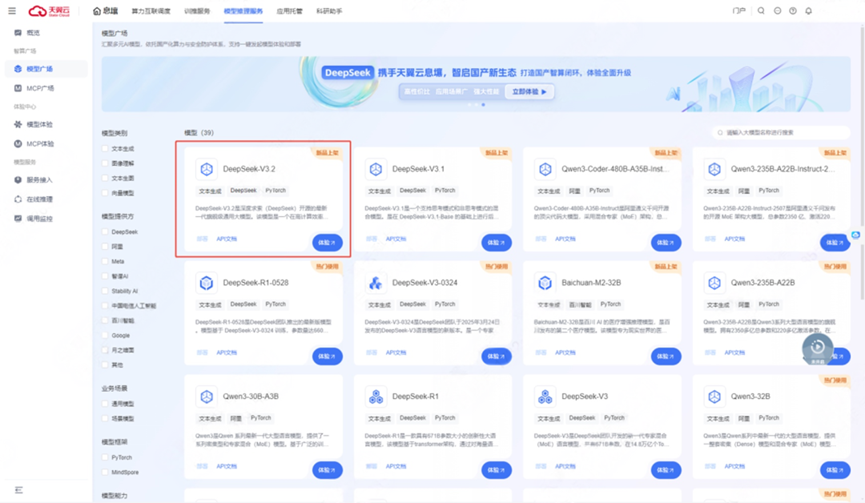Click the DeepSeek-V3.1 model icon
The height and width of the screenshot is (503, 865).
[376, 169]
